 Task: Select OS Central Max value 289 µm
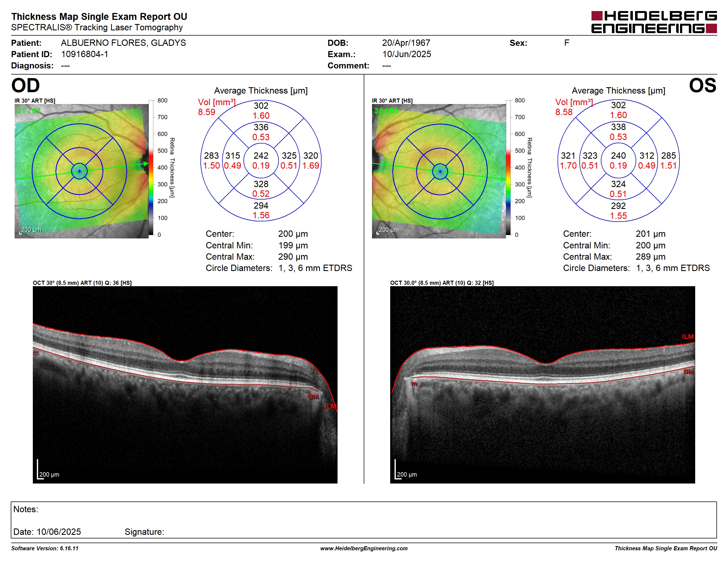point(650,257)
